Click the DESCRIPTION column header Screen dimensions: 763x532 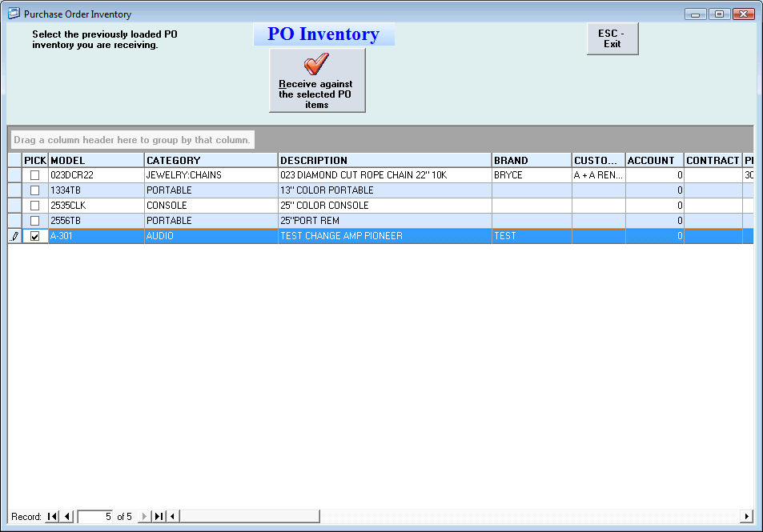point(384,160)
